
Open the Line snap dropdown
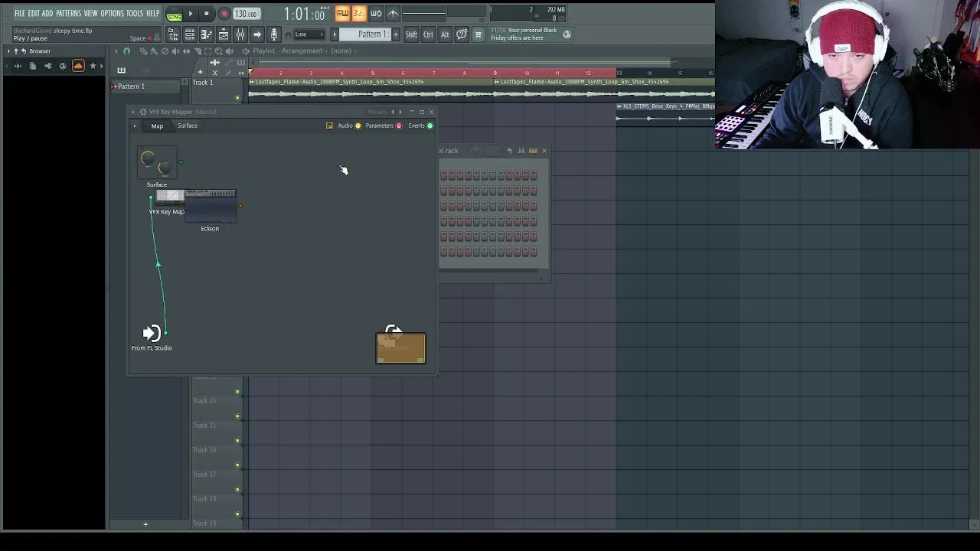310,34
